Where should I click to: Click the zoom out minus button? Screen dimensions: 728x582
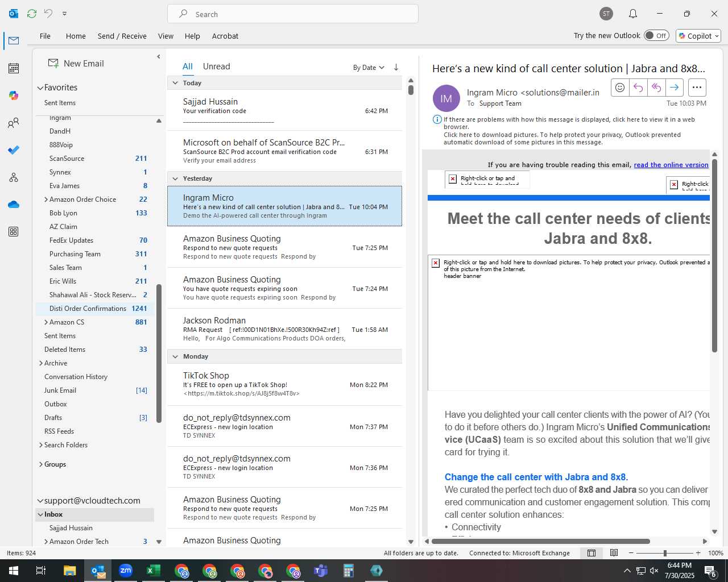631,553
